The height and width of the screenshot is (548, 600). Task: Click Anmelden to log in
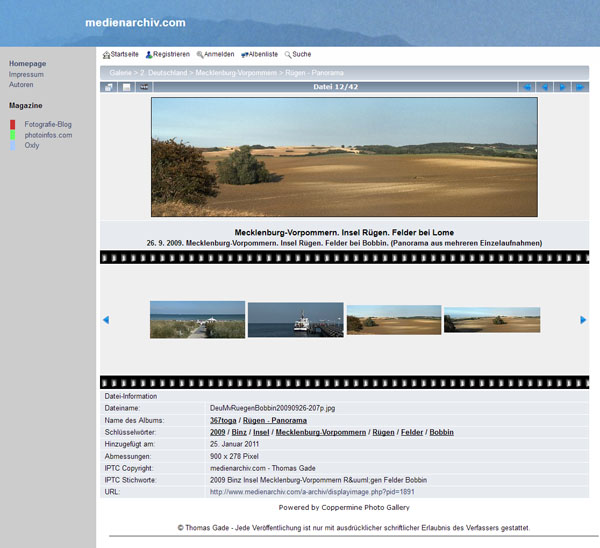point(218,54)
